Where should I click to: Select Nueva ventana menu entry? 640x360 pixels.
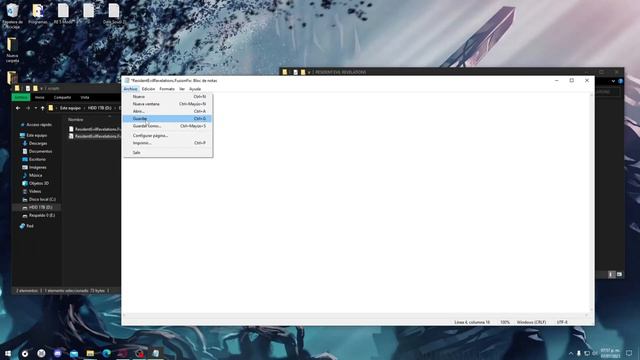click(x=167, y=104)
